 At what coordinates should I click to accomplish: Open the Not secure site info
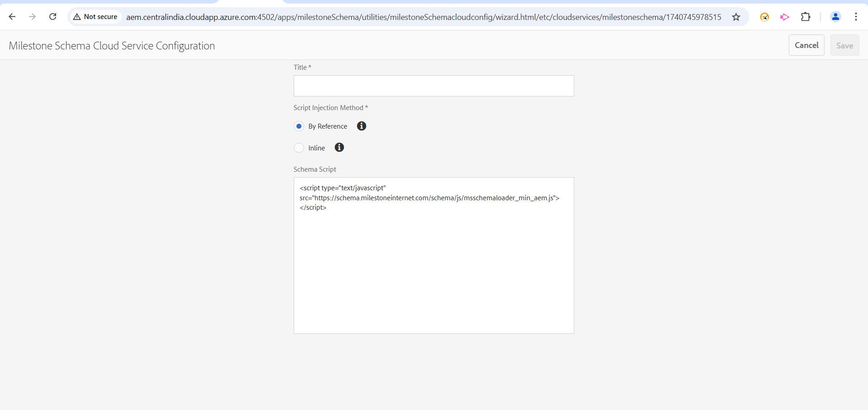pos(95,17)
